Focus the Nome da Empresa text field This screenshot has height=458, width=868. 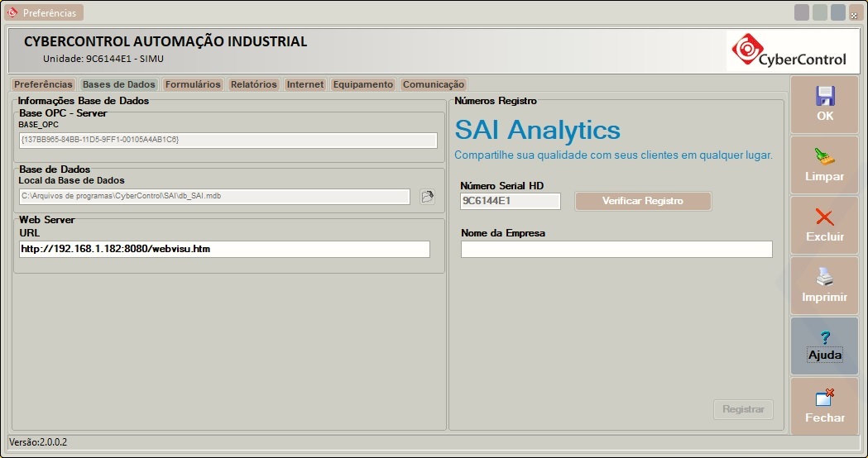(x=616, y=250)
